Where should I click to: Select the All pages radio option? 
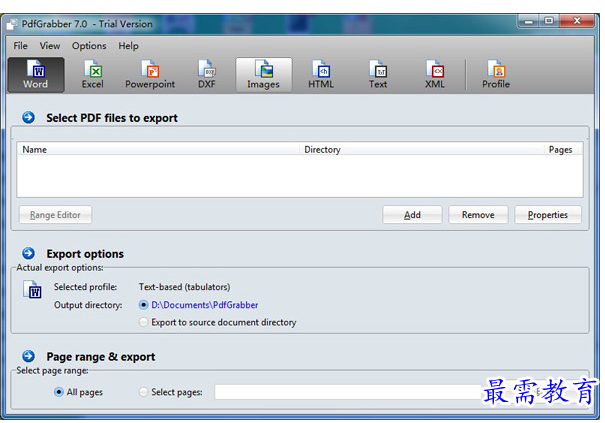[59, 392]
